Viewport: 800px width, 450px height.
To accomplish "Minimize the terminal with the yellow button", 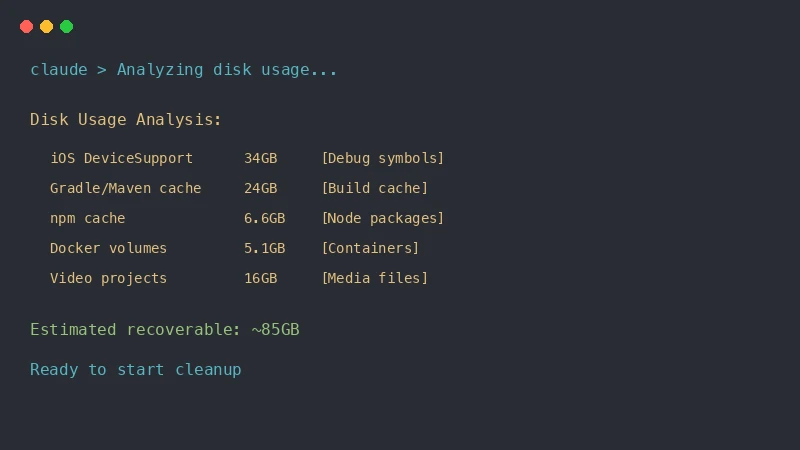I will (x=46, y=27).
